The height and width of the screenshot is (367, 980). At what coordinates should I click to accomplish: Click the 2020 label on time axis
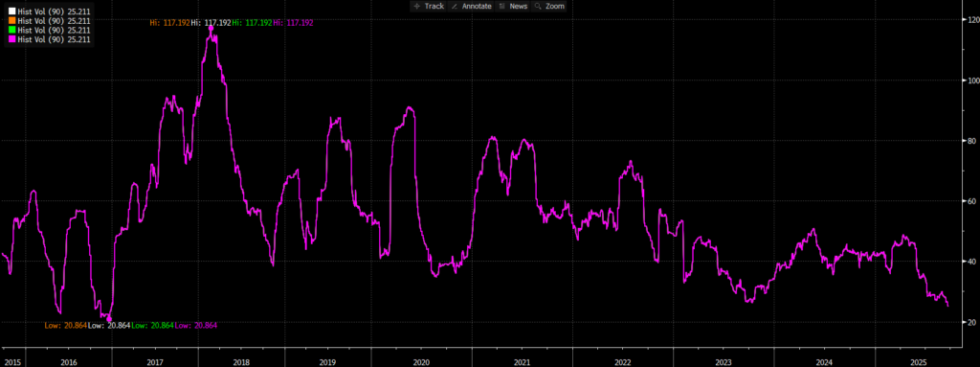(x=421, y=362)
